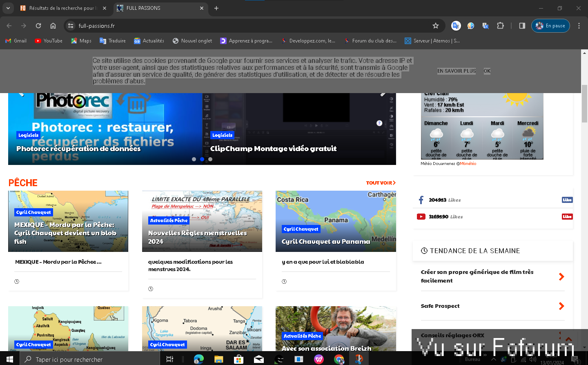Click the Facebook icon in the social widget
The image size is (588, 365).
pos(421,200)
